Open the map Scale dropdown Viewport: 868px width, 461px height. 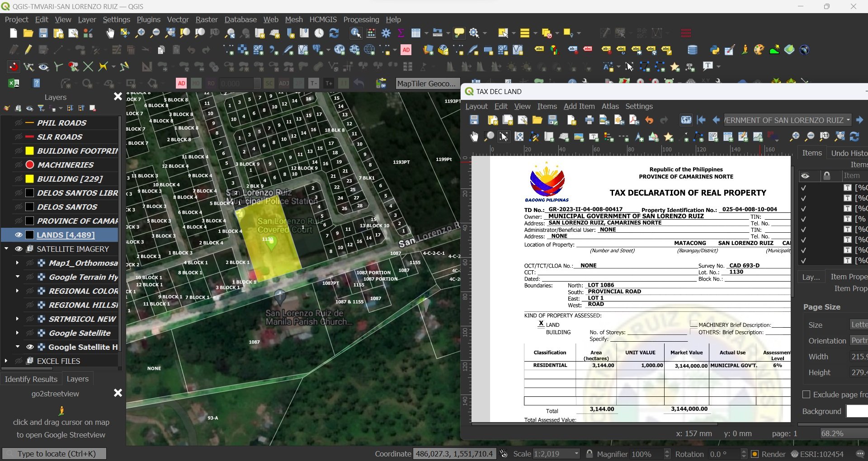click(x=576, y=454)
